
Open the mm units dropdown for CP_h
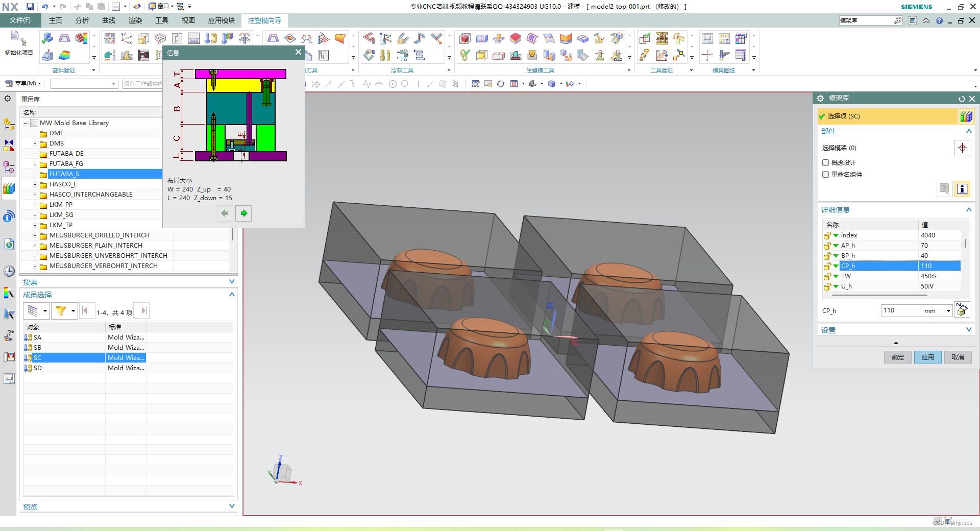[x=948, y=310]
